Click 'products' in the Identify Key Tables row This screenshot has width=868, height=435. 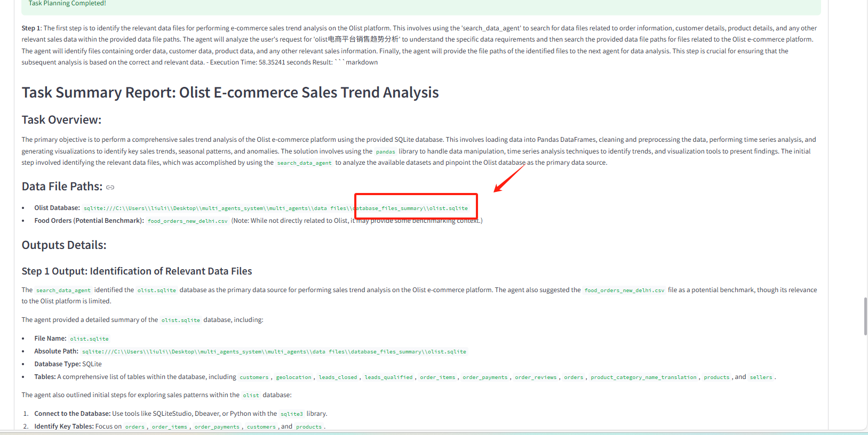pyautogui.click(x=309, y=427)
